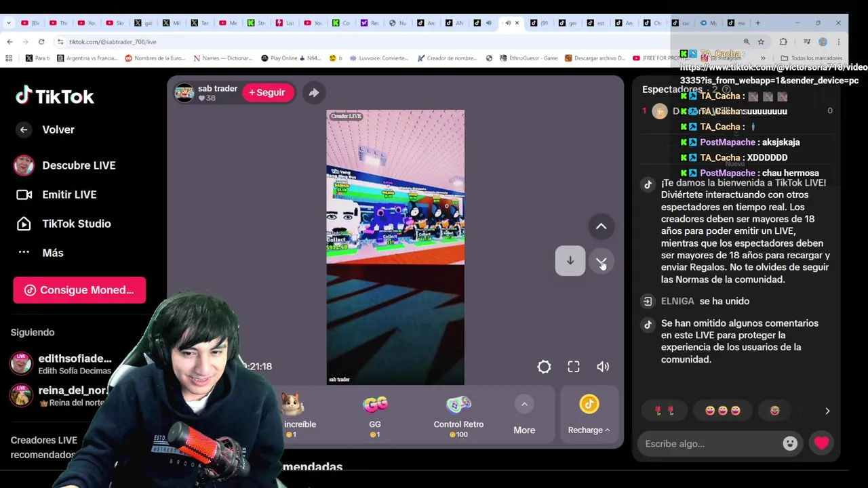Screen dimensions: 868x488
Task: Click the address bar URL
Action: [113, 42]
